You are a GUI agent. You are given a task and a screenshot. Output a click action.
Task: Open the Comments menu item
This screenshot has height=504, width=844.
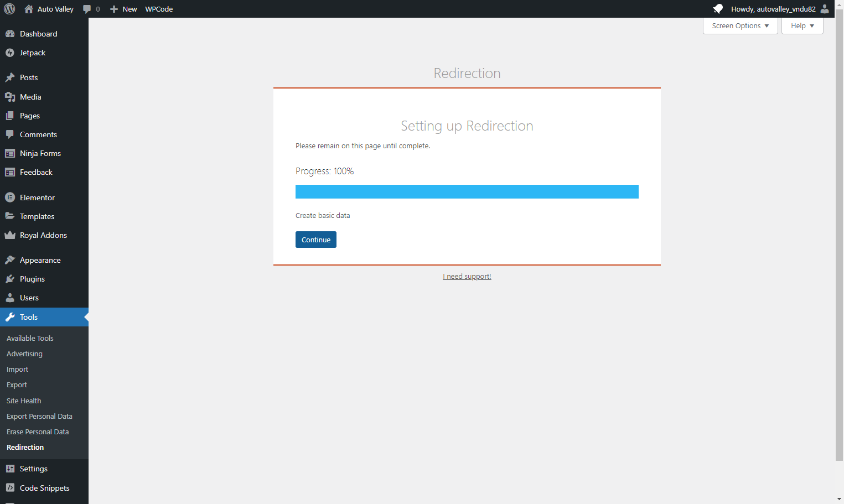[44, 134]
